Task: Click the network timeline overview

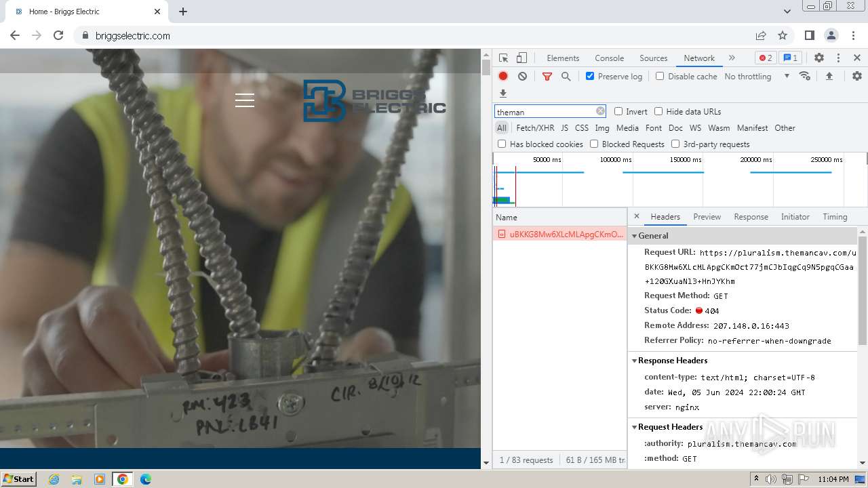Action: point(679,180)
